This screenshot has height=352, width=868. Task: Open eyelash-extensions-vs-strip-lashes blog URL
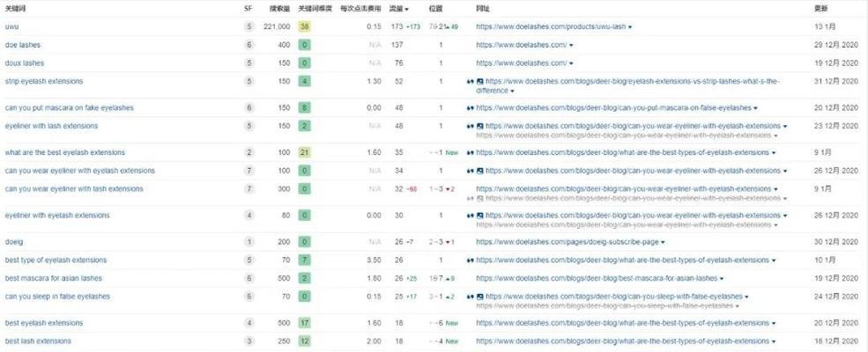[627, 85]
